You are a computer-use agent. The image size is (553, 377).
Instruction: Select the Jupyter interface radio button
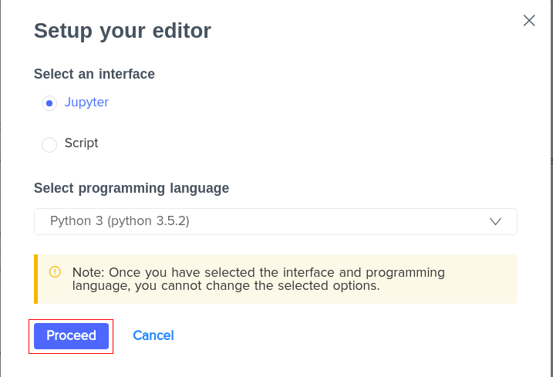click(x=49, y=103)
